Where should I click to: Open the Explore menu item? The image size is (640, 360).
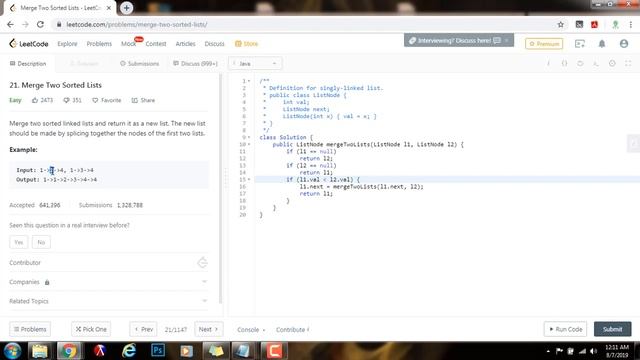coord(67,44)
